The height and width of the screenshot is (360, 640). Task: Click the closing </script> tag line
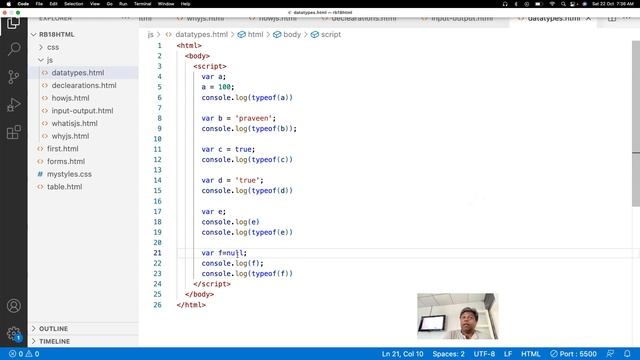[212, 284]
